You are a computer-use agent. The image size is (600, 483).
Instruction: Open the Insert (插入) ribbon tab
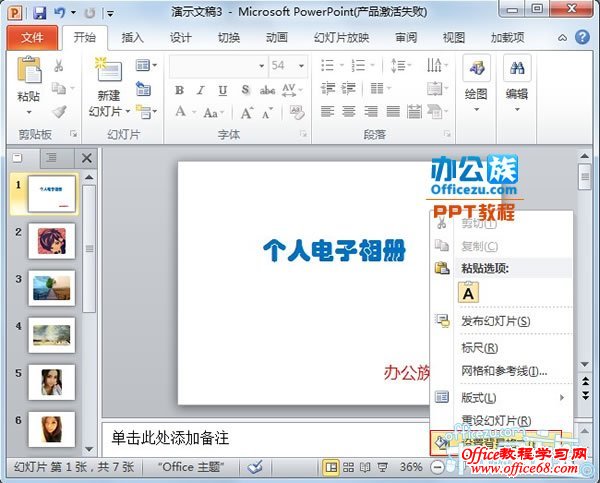(132, 38)
